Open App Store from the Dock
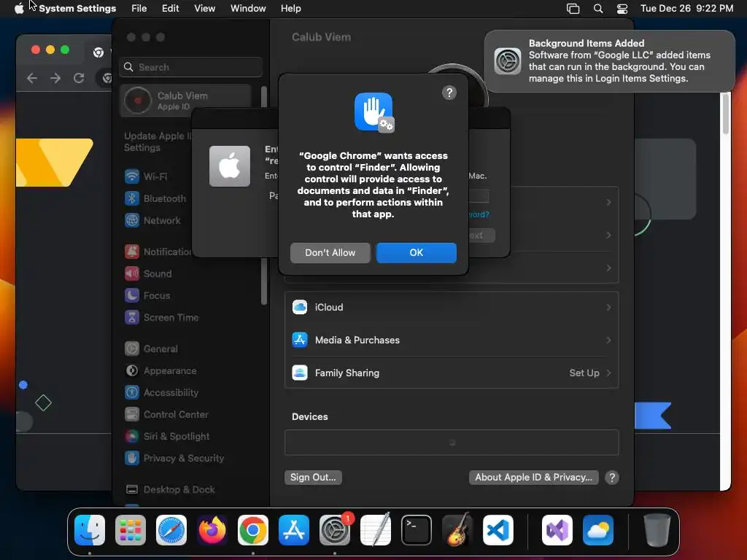Viewport: 747px width, 560px height. (294, 530)
